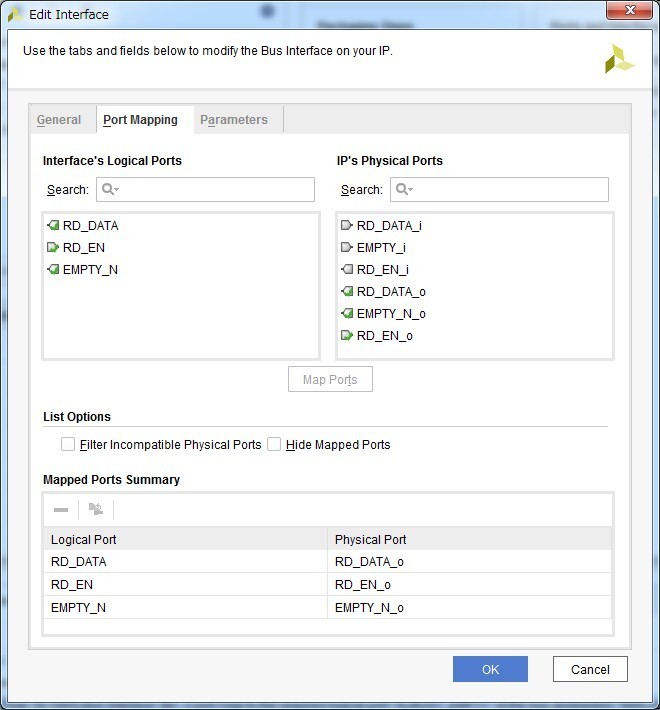Click the Vivado logo in title bar
Image resolution: width=660 pixels, height=710 pixels.
15,15
